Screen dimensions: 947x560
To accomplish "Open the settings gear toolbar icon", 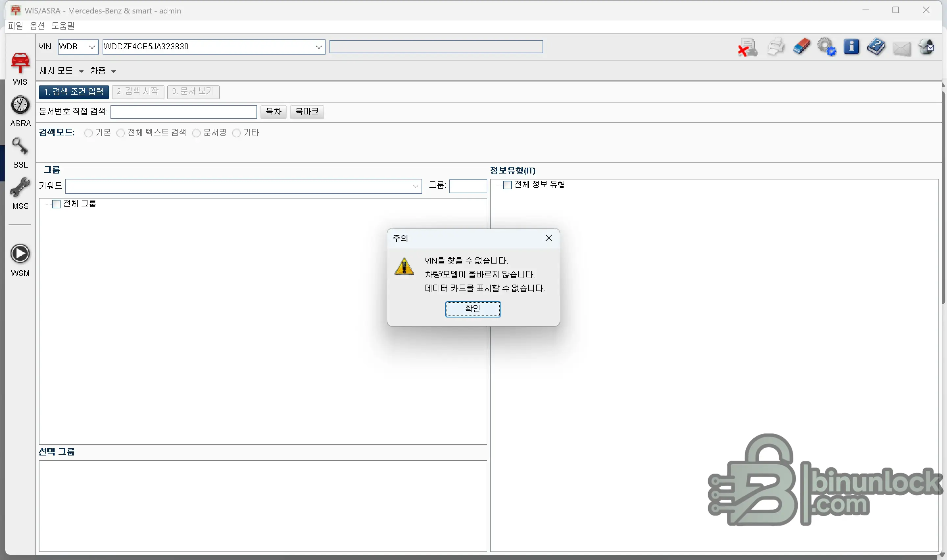I will tap(827, 46).
